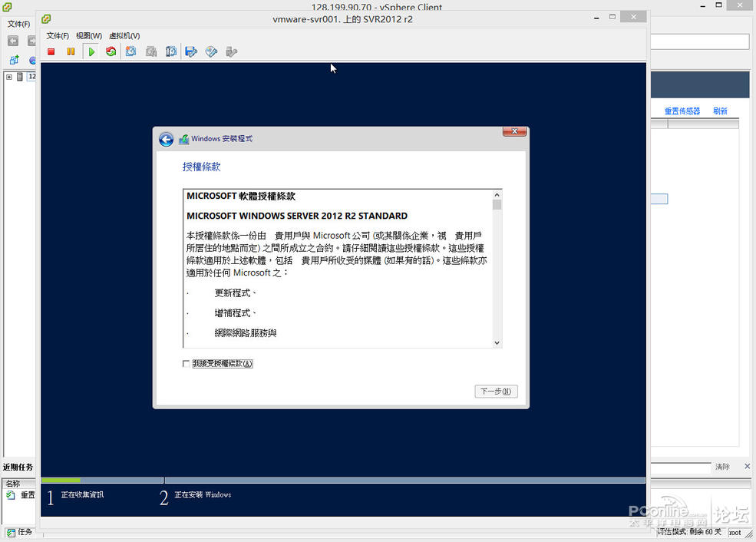Maximize the VM console window
Screen dimensions: 756x542
click(x=612, y=17)
